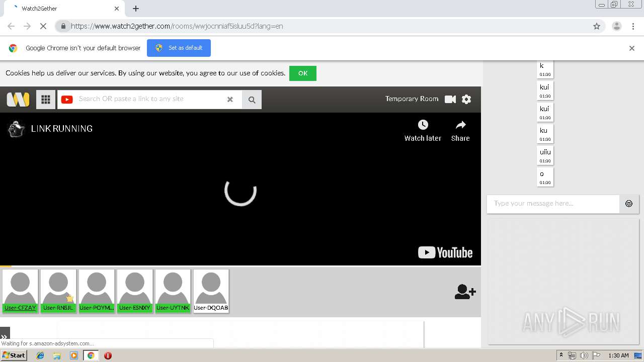Bookmark this page with star
The image size is (644, 362).
tap(597, 26)
